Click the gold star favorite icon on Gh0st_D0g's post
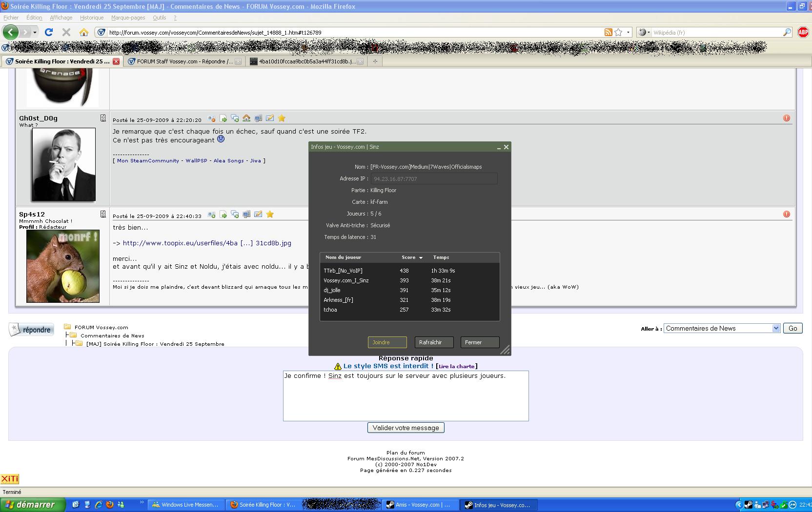The width and height of the screenshot is (812, 512). click(x=282, y=118)
